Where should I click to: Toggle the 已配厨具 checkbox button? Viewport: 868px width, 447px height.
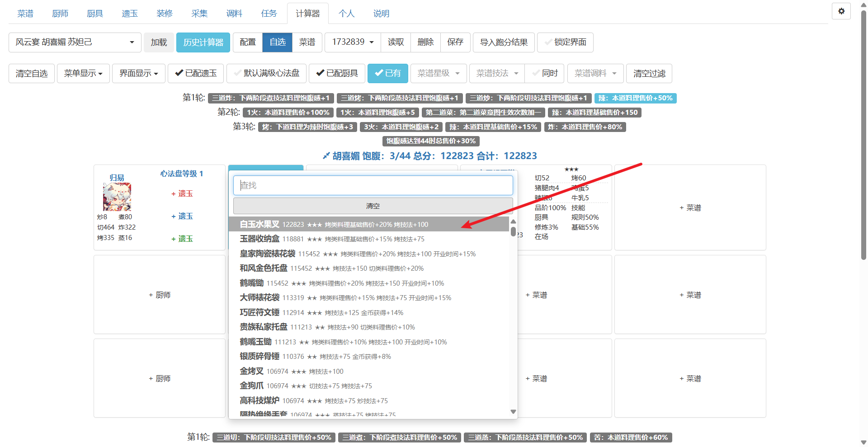pyautogui.click(x=337, y=73)
